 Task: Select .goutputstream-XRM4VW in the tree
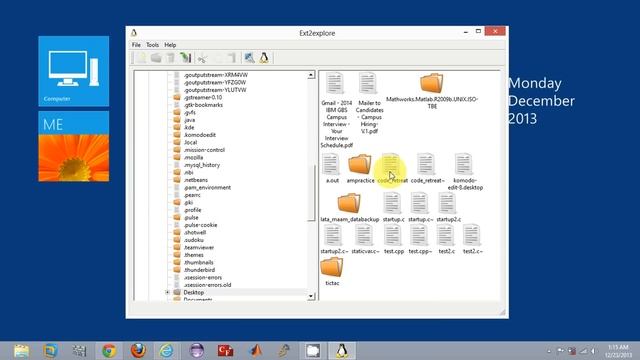coord(215,75)
